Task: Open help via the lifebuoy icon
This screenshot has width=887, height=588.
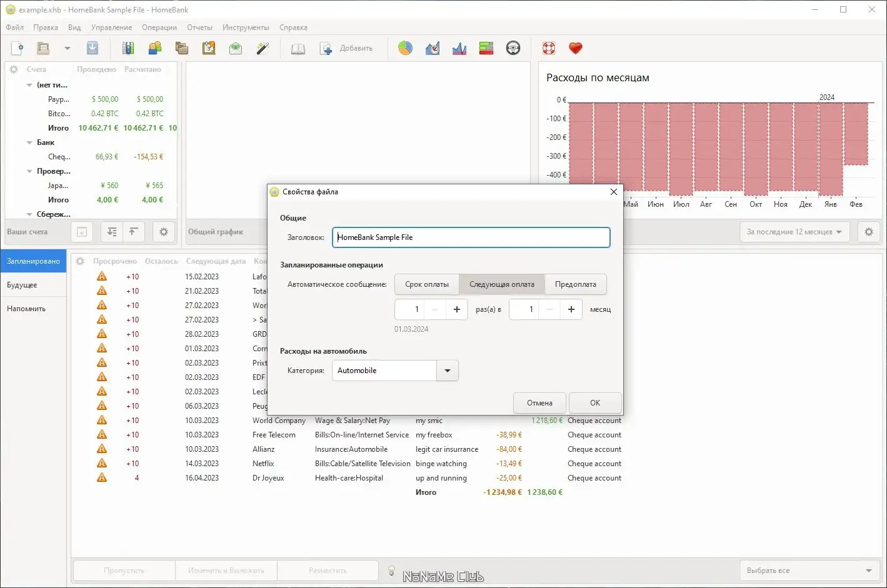Action: tap(549, 48)
